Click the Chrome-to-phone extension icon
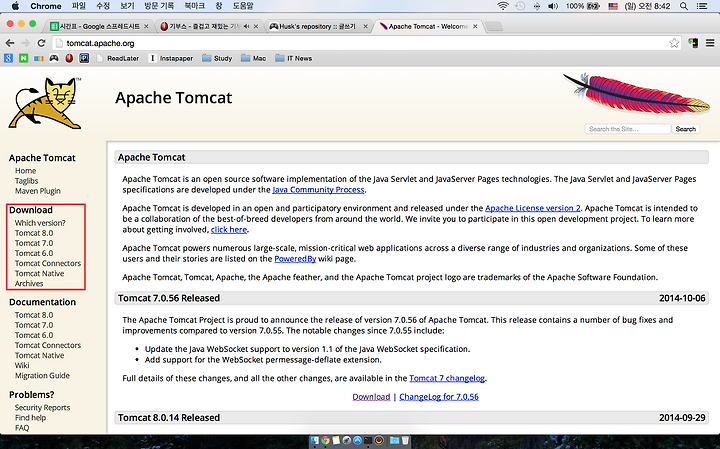720x449 pixels. pos(693,43)
